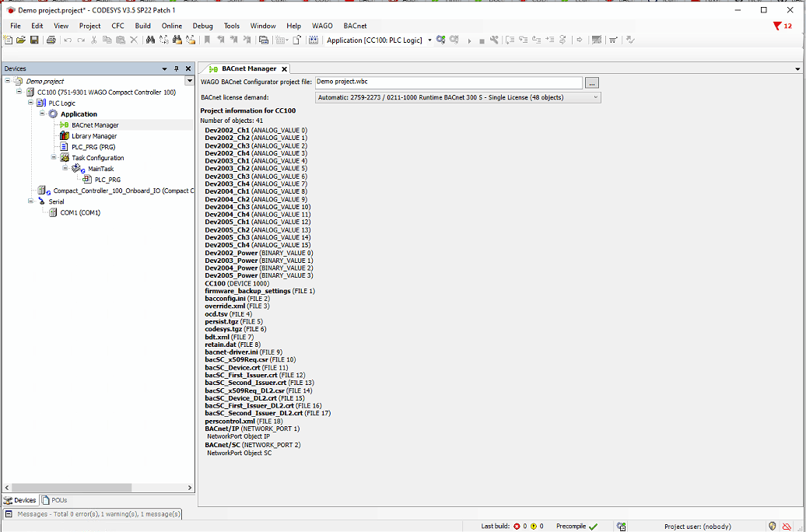Collapse the Serial node in device tree
Screen dimensions: 806x532
pos(31,201)
